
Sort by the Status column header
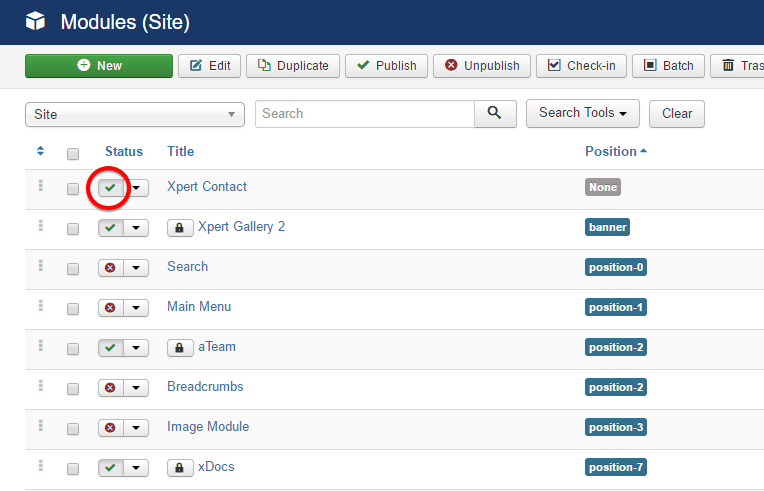124,151
